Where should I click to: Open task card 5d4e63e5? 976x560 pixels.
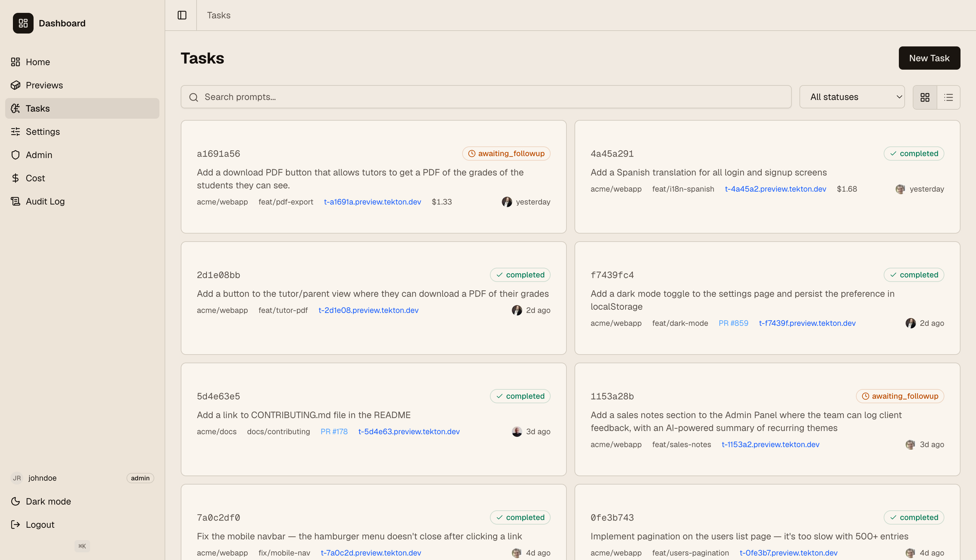coord(218,397)
